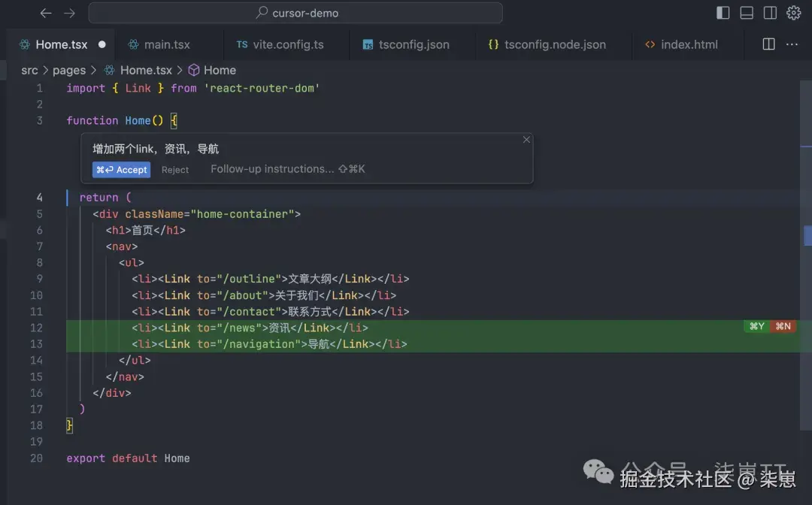Select Home.tsx in breadcrumb

(146, 71)
